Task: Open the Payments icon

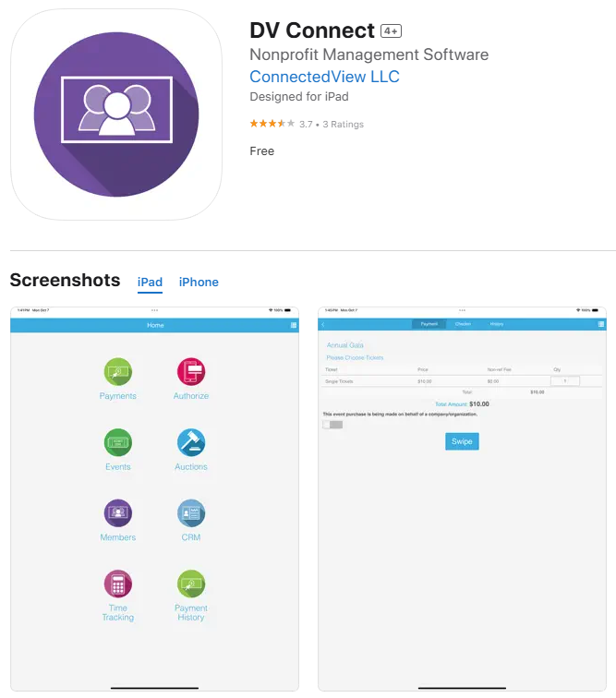Action: click(118, 372)
